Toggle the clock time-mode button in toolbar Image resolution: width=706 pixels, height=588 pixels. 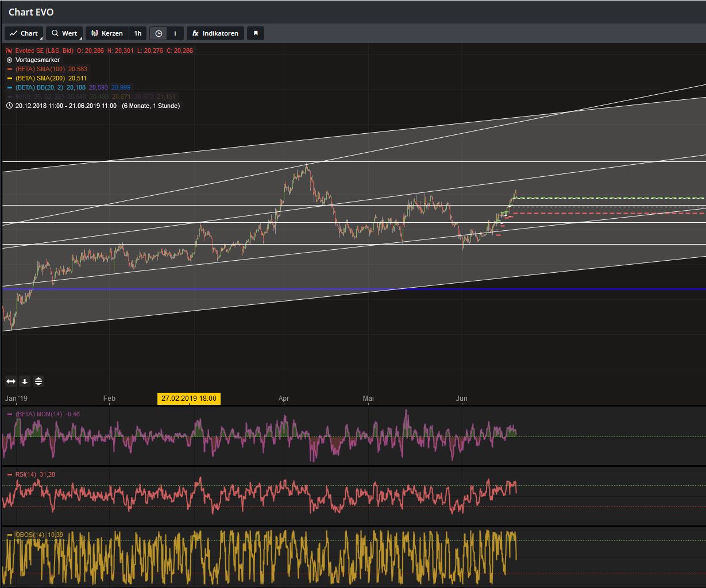pyautogui.click(x=159, y=33)
